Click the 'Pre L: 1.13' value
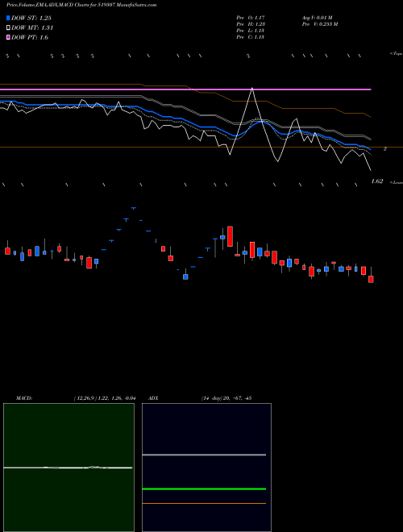 pyautogui.click(x=251, y=31)
